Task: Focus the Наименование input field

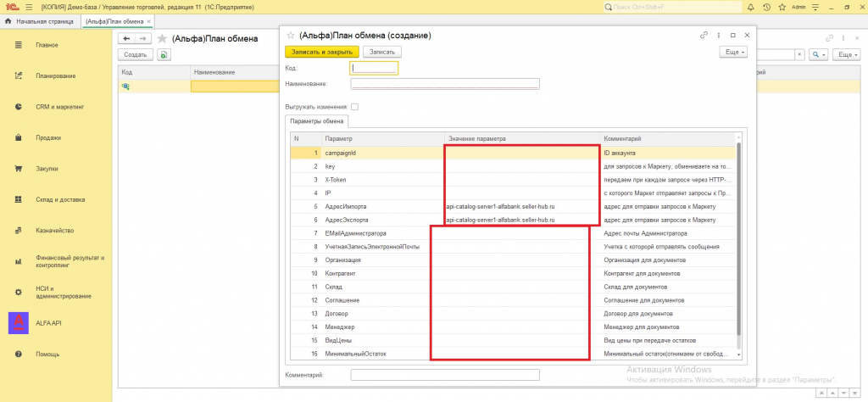Action: [x=445, y=84]
